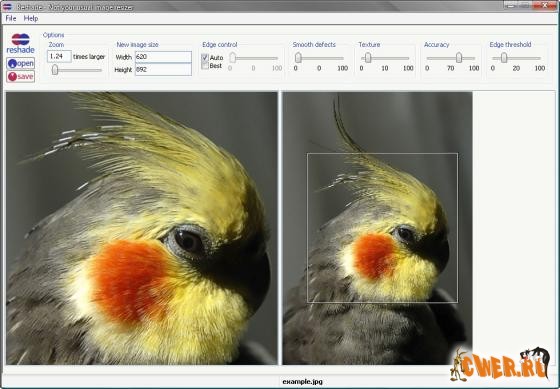The width and height of the screenshot is (560, 389).
Task: Open the File menu
Action: (11, 18)
